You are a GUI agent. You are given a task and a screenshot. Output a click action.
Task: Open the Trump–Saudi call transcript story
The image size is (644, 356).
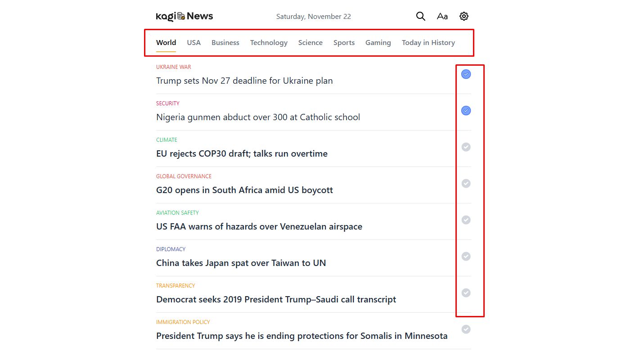276,299
